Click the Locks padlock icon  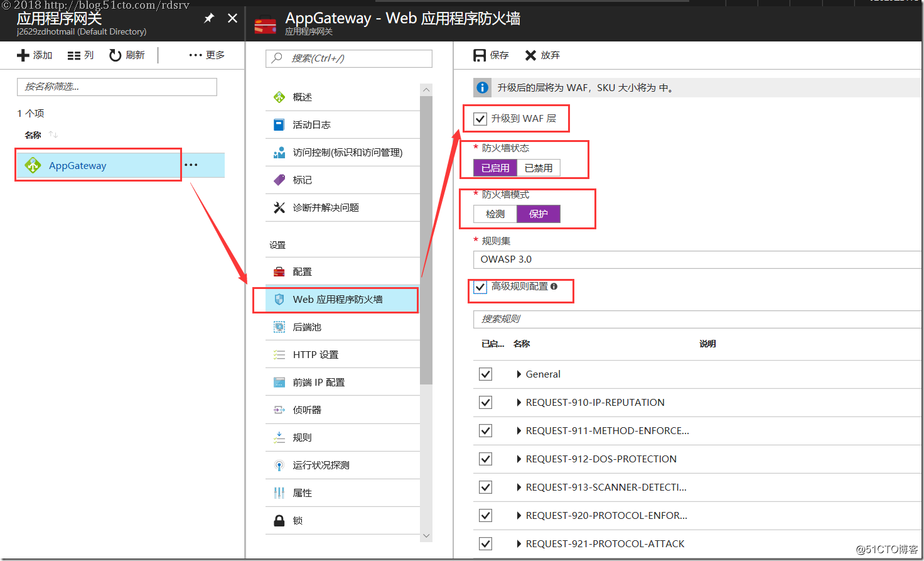click(x=279, y=520)
